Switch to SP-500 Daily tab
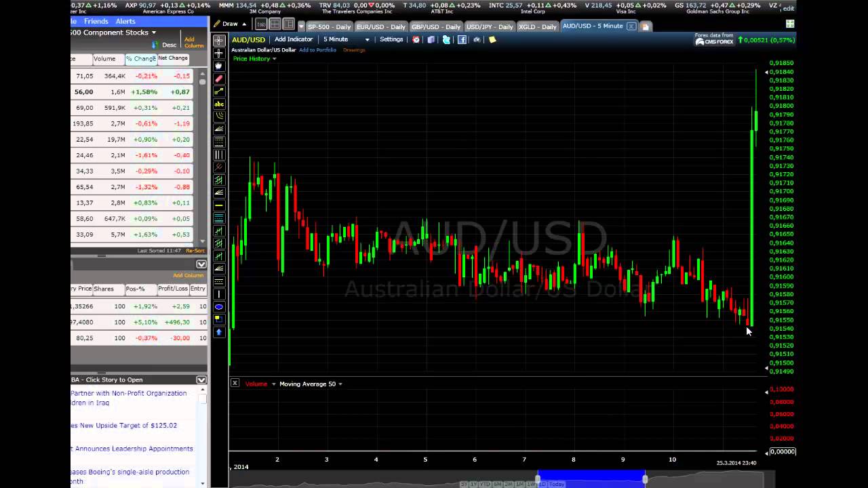The image size is (868, 488). 329,26
